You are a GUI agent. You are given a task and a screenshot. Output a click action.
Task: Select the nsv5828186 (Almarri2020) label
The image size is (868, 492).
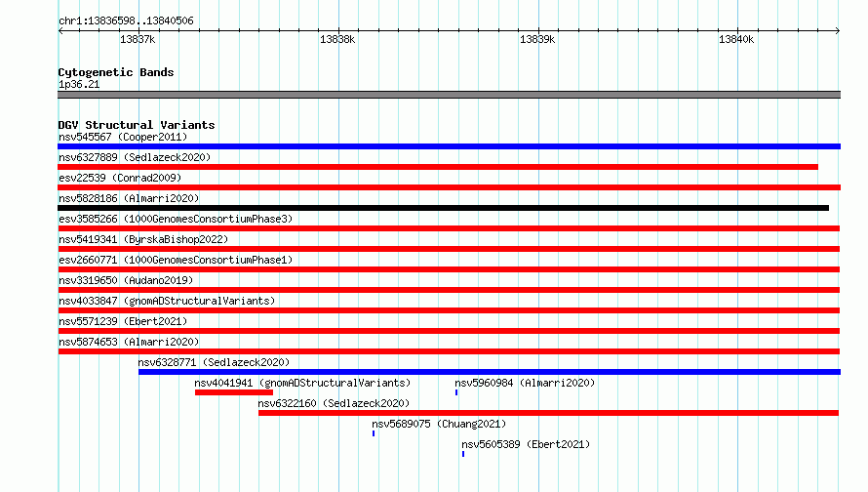(129, 198)
